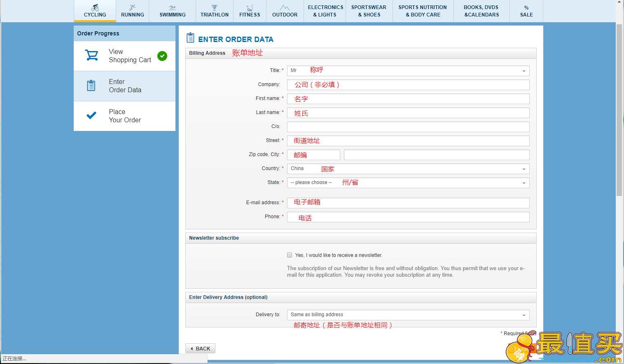Click the E-mail address input field
This screenshot has width=624, height=364.
(408, 203)
